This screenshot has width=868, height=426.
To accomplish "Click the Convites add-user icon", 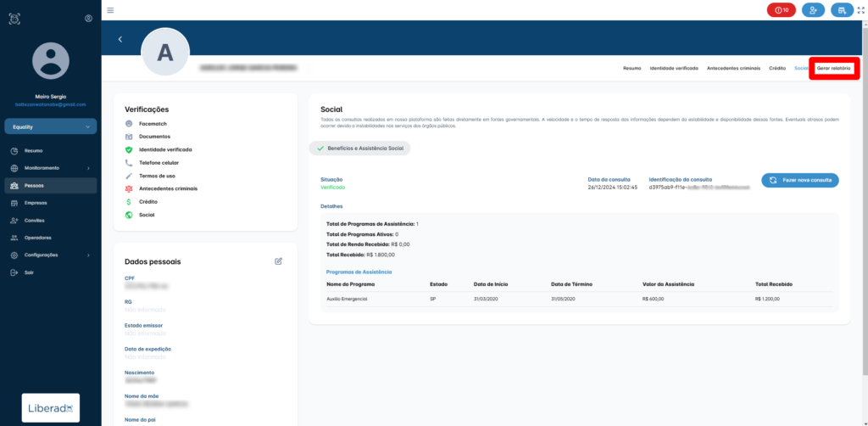I will pos(14,221).
